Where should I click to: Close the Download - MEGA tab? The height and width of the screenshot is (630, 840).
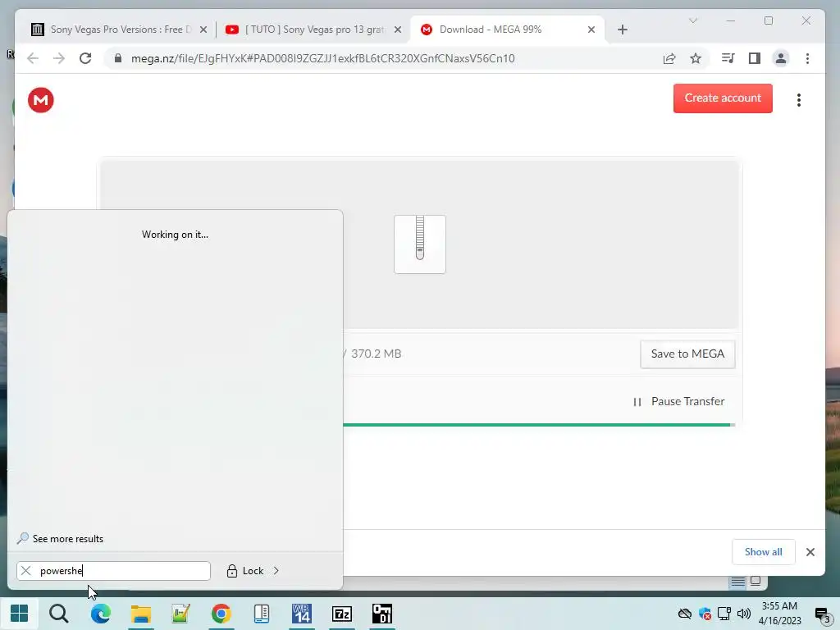pyautogui.click(x=591, y=30)
